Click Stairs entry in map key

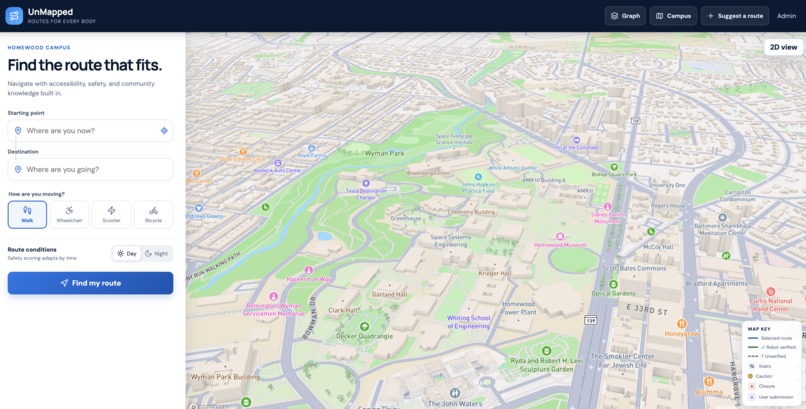pyautogui.click(x=760, y=366)
